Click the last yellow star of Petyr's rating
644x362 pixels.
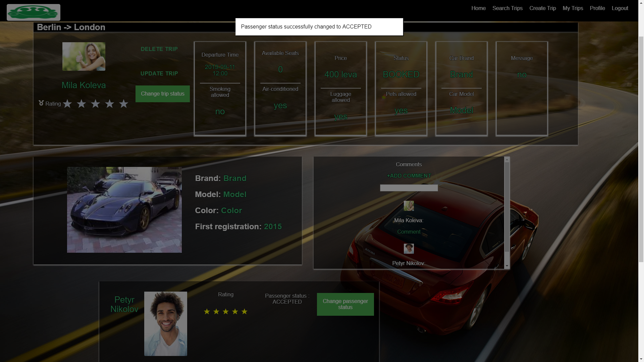point(245,312)
